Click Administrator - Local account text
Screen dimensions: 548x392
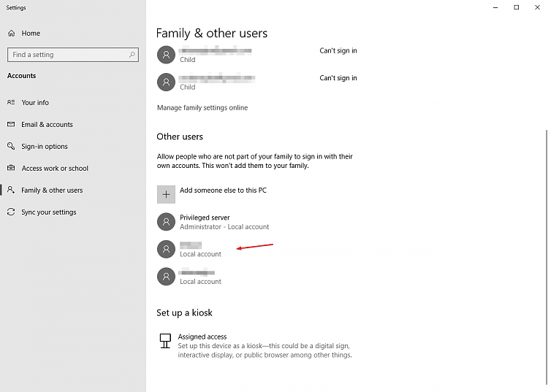click(x=224, y=227)
